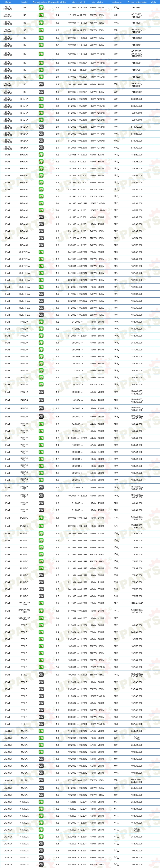Click the ON icon in Bravo 160 A7.000 row
This screenshot has width=160, height=868.
click(41, 217)
